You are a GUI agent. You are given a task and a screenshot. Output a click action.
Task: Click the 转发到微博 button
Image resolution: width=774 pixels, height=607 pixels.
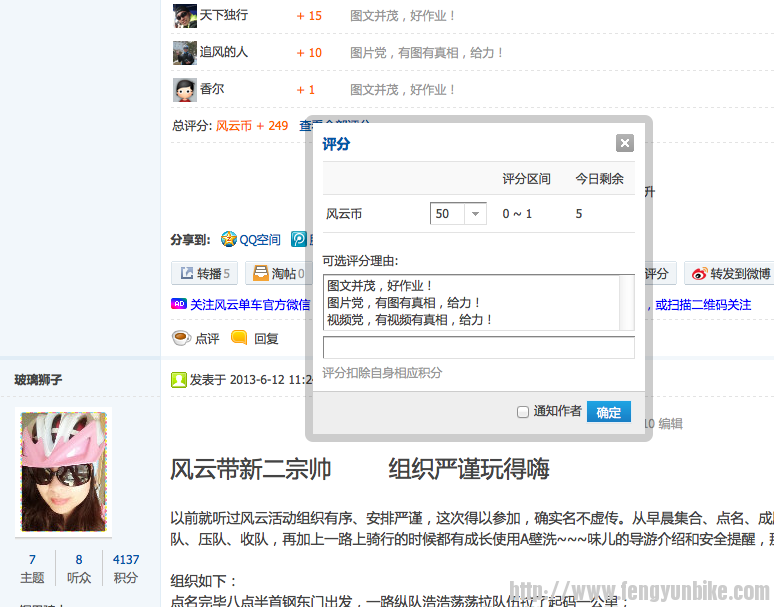coord(729,273)
